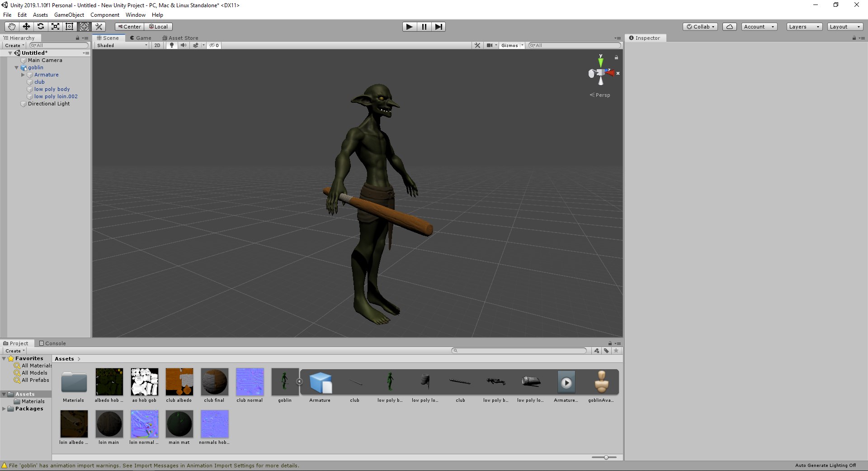
Task: Select the Rotate tool
Action: tap(41, 27)
